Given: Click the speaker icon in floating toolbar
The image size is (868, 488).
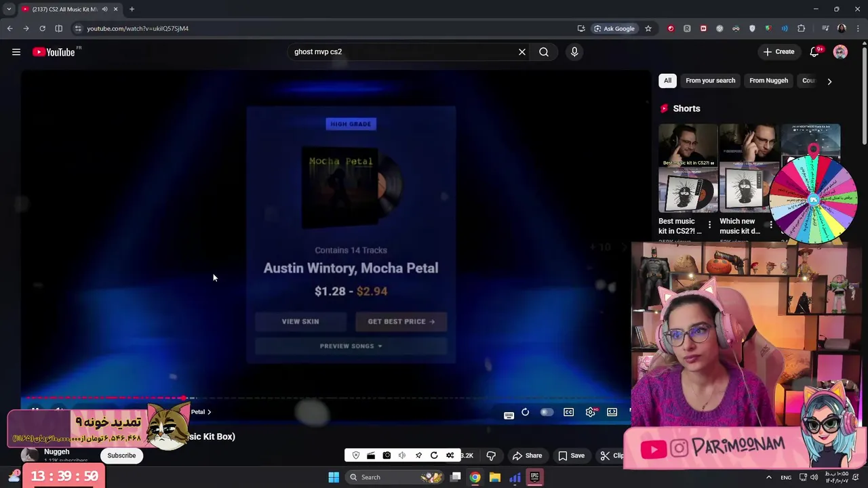Looking at the screenshot, I should coord(402,455).
